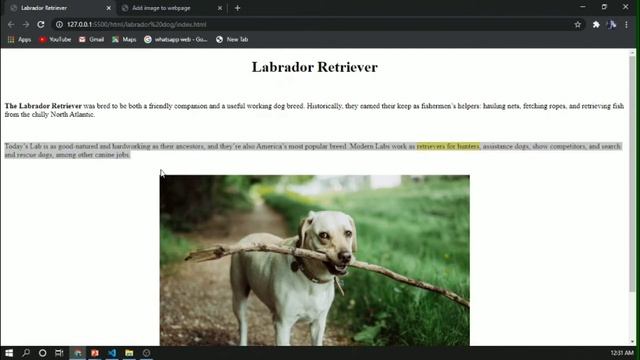Image resolution: width=640 pixels, height=360 pixels.
Task: Open the Maps bookmark
Action: point(124,40)
